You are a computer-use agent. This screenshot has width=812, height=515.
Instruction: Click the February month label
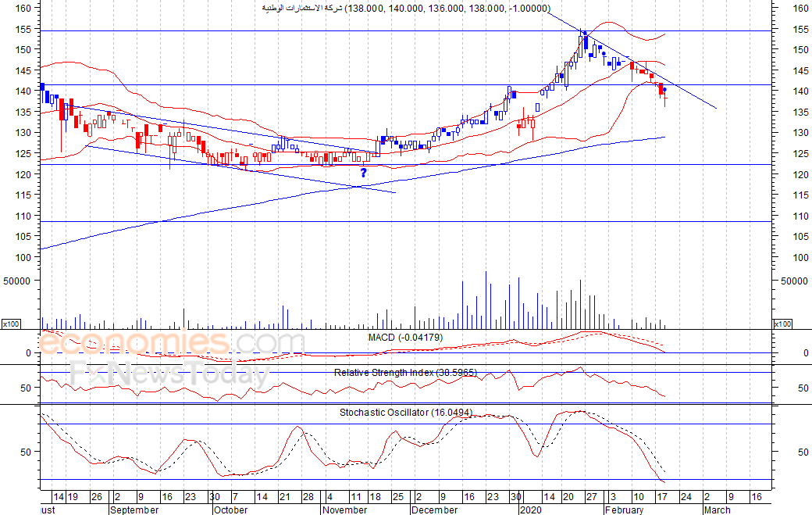point(624,510)
